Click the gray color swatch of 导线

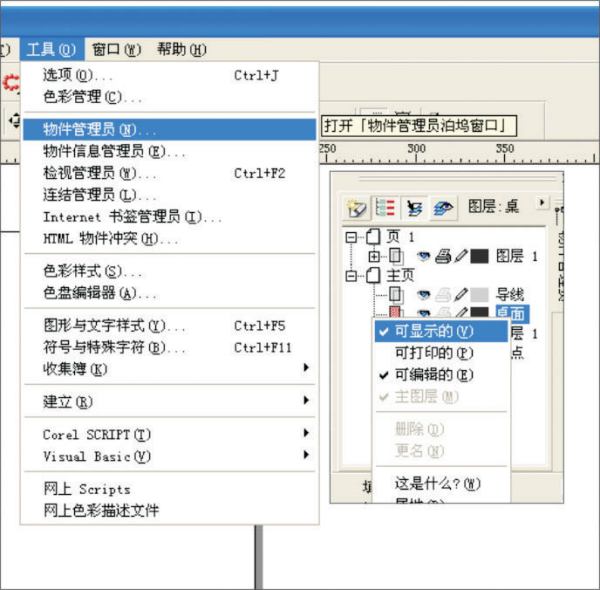tap(479, 294)
